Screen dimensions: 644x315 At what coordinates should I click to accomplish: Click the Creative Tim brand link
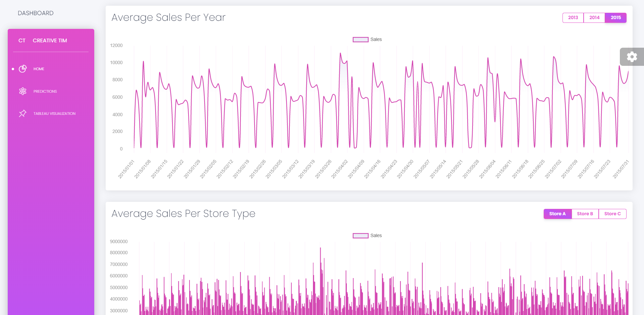[x=50, y=41]
